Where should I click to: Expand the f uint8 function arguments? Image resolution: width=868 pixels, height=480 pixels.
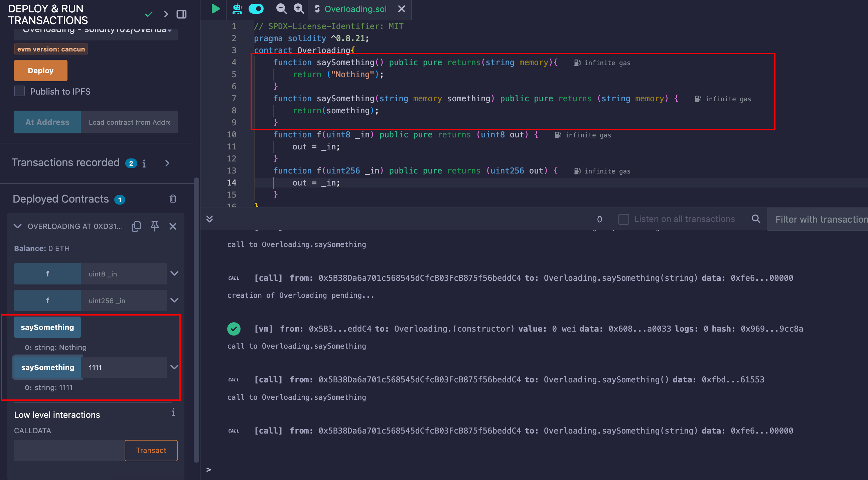pyautogui.click(x=174, y=273)
